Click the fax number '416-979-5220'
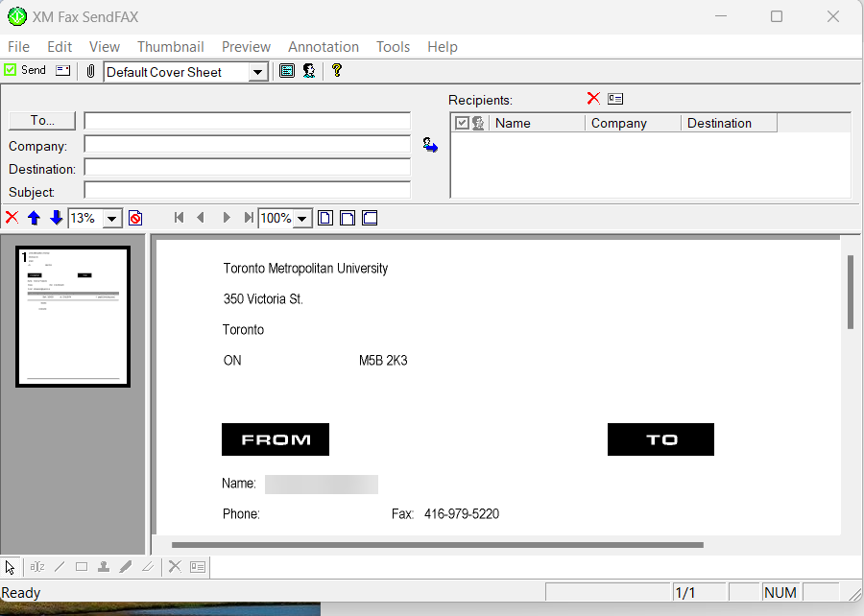The width and height of the screenshot is (864, 616). click(462, 513)
